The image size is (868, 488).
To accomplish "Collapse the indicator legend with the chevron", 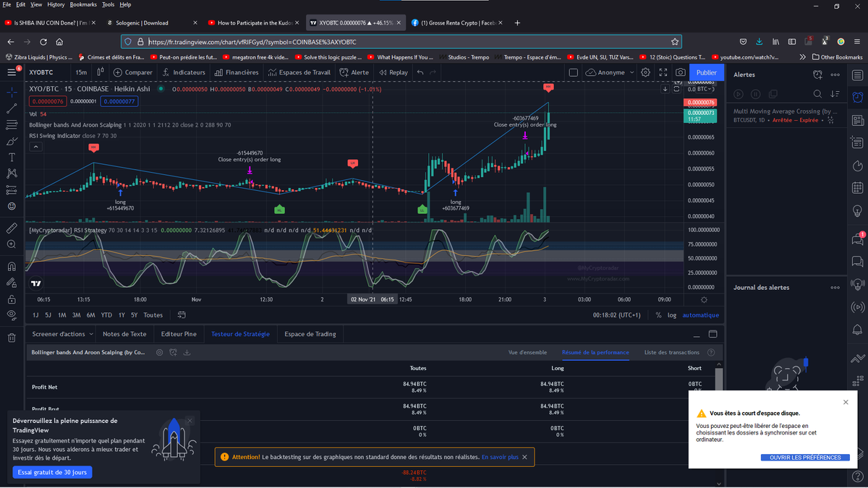I will point(35,146).
